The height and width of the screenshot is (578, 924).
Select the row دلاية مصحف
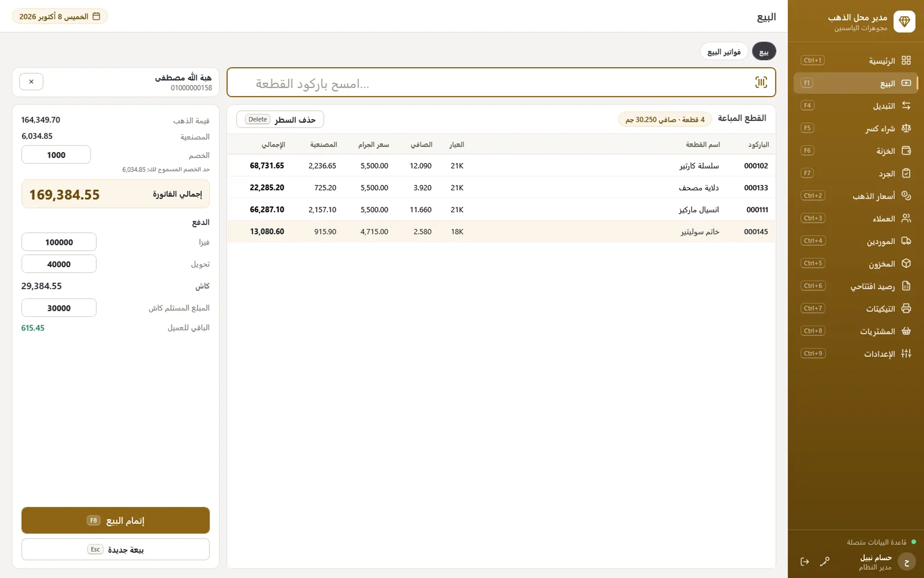(501, 188)
